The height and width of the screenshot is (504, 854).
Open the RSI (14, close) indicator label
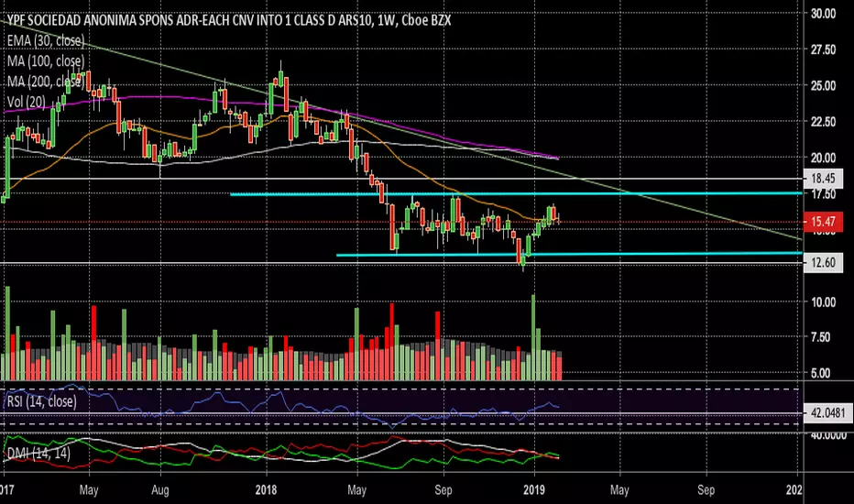click(x=41, y=401)
